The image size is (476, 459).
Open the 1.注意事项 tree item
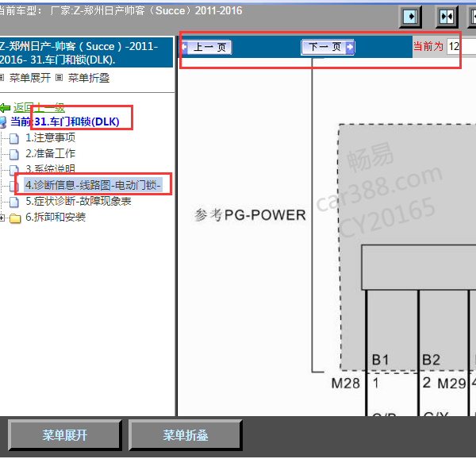pyautogui.click(x=51, y=137)
